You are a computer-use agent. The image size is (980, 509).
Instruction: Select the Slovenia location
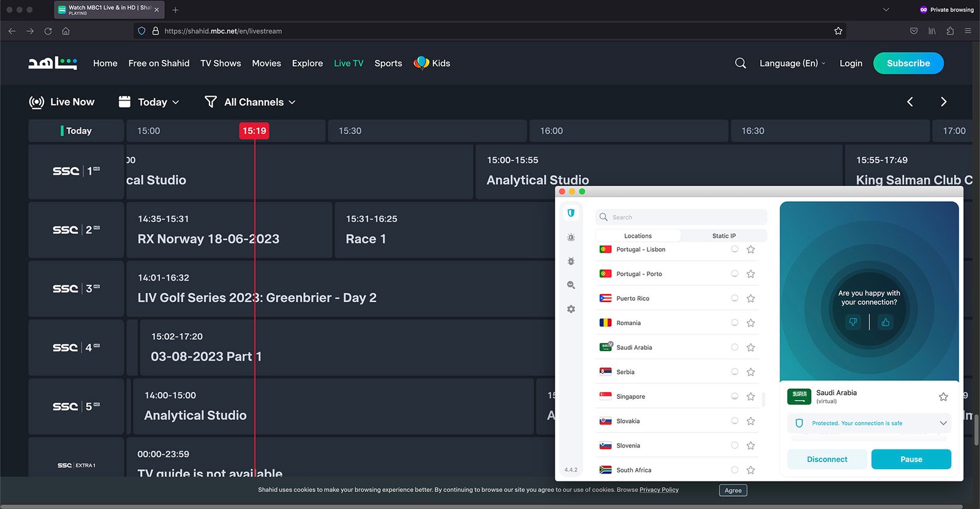[x=677, y=445]
